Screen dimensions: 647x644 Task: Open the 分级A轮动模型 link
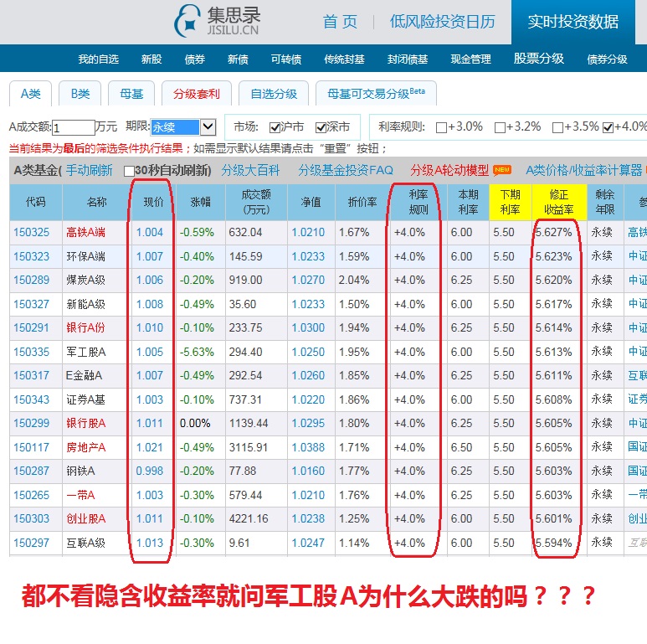point(449,170)
